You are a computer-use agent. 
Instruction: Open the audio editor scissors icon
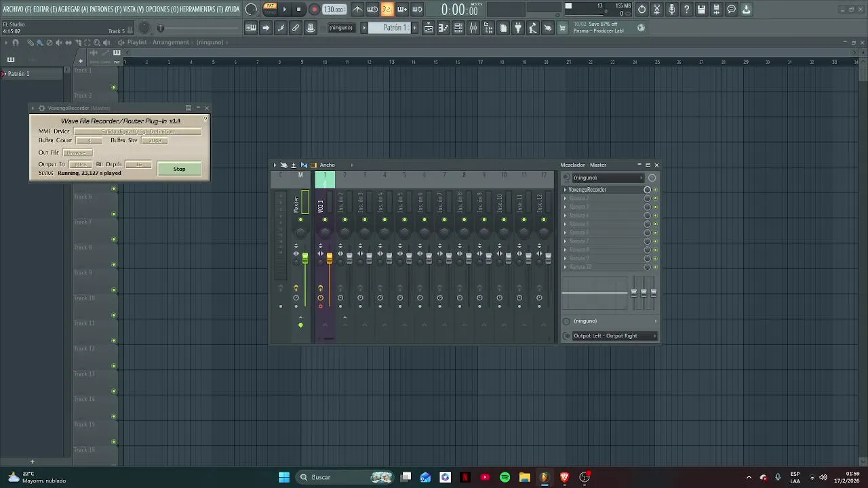coord(656,9)
